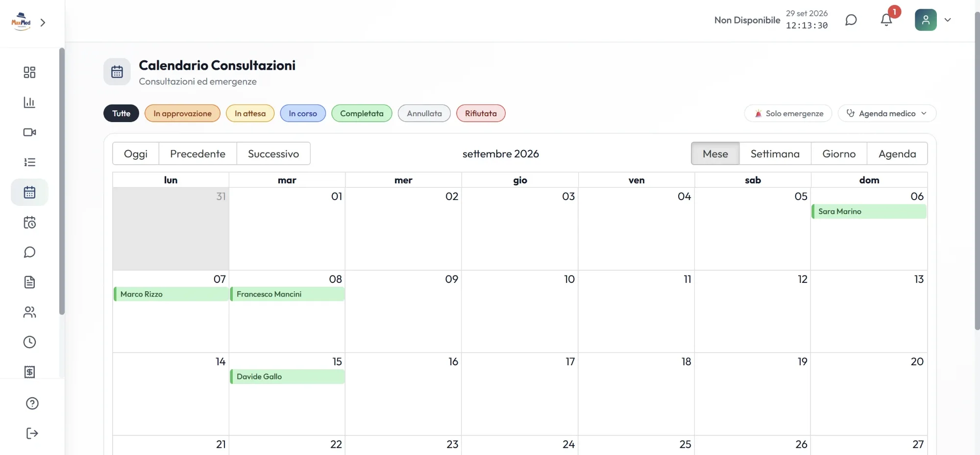This screenshot has height=455, width=980.
Task: Click the dom column header
Action: [x=869, y=180]
